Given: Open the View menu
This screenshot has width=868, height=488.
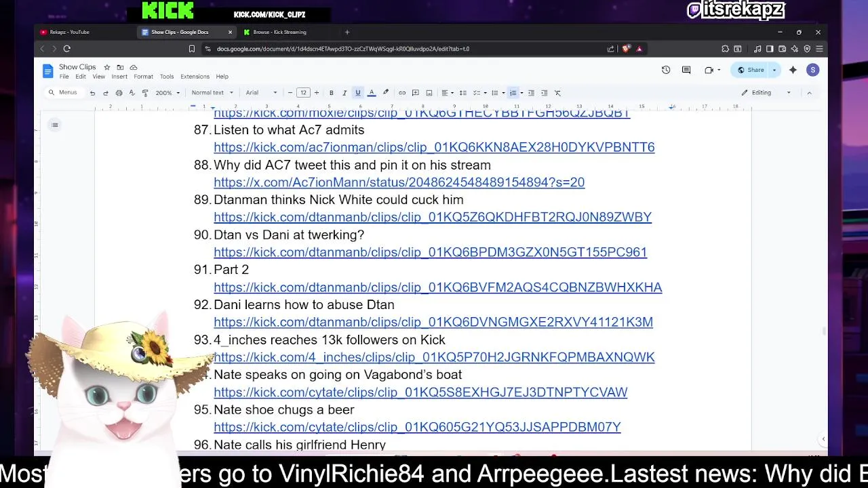Looking at the screenshot, I should point(99,77).
